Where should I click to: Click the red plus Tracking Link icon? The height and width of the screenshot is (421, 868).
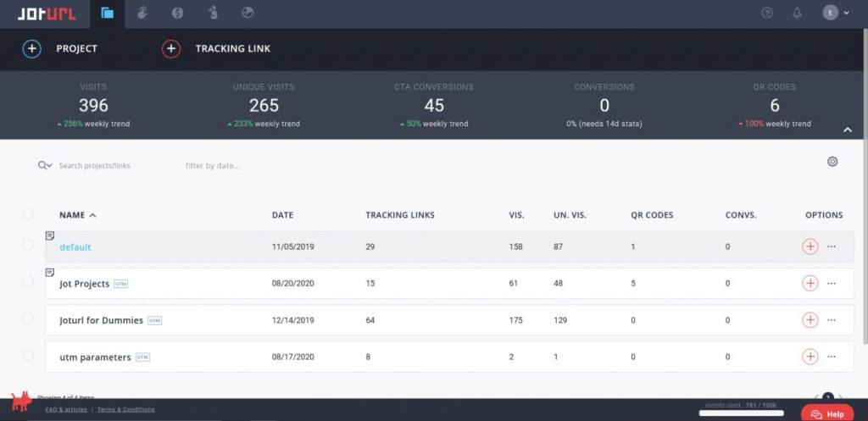click(x=171, y=48)
